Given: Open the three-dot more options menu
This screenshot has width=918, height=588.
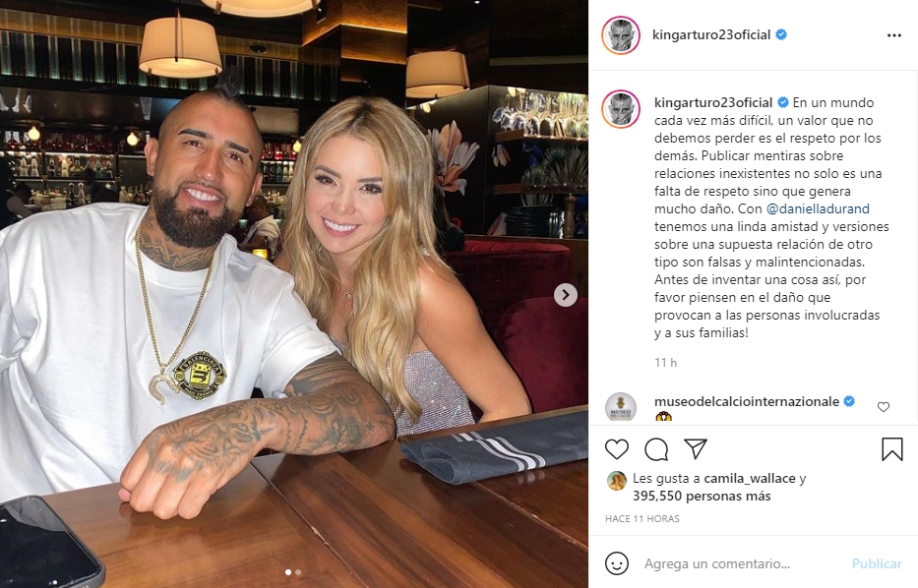Looking at the screenshot, I should coord(894,35).
